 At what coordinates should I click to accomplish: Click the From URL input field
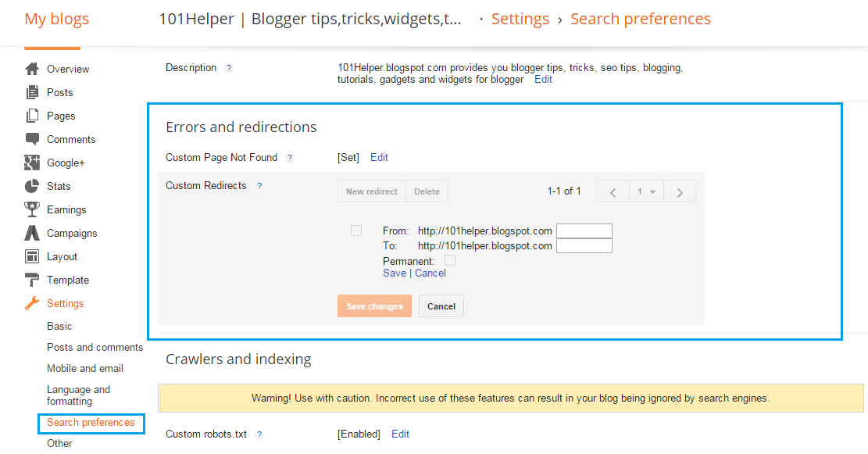click(x=584, y=231)
